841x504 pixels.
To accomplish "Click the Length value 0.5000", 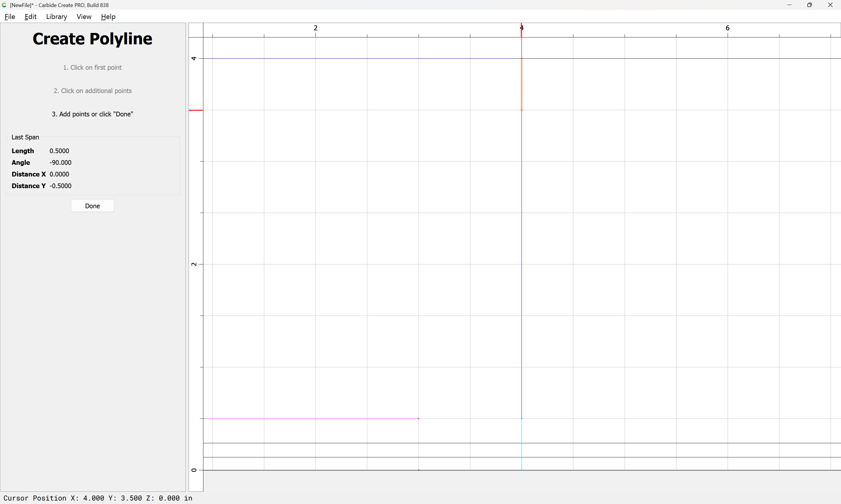I will 59,151.
